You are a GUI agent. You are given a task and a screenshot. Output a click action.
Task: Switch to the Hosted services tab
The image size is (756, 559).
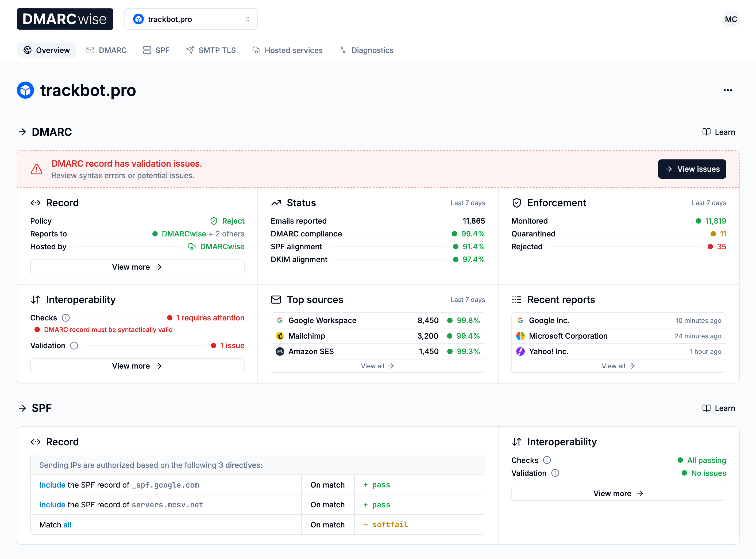pos(287,50)
